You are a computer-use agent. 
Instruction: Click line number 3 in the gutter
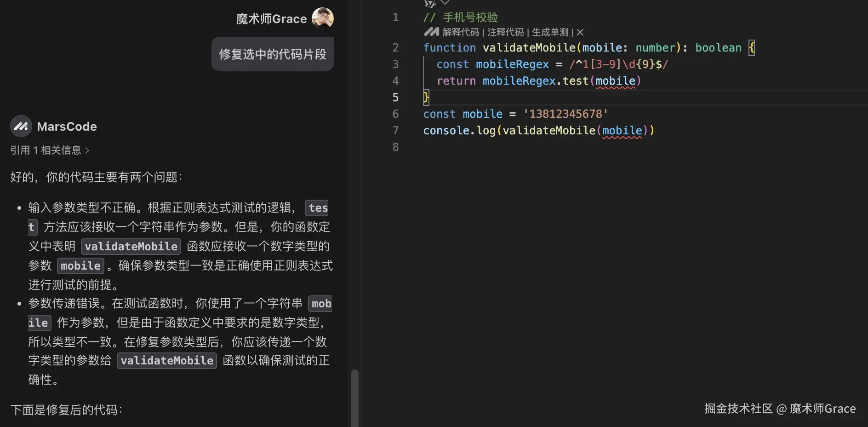click(x=395, y=64)
